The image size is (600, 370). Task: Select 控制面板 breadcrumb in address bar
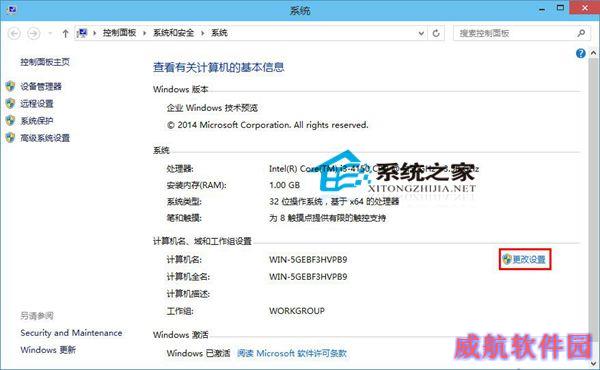pos(119,33)
